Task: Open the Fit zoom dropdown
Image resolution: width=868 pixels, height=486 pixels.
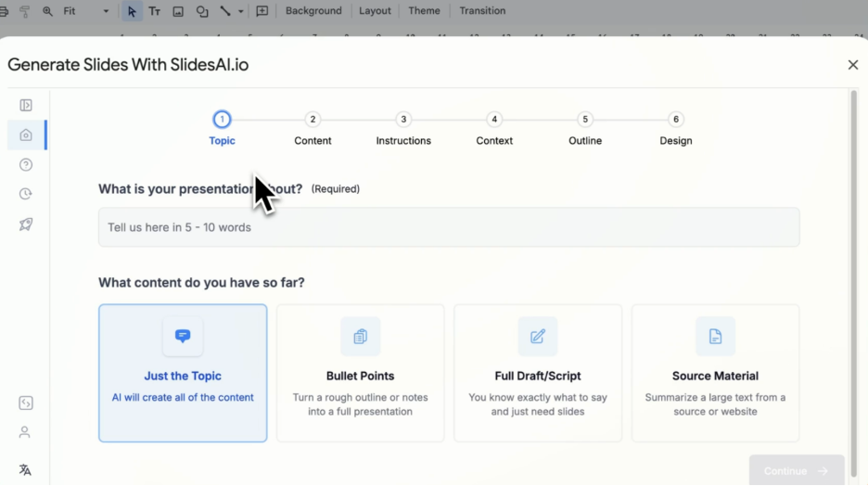Action: pyautogui.click(x=86, y=11)
